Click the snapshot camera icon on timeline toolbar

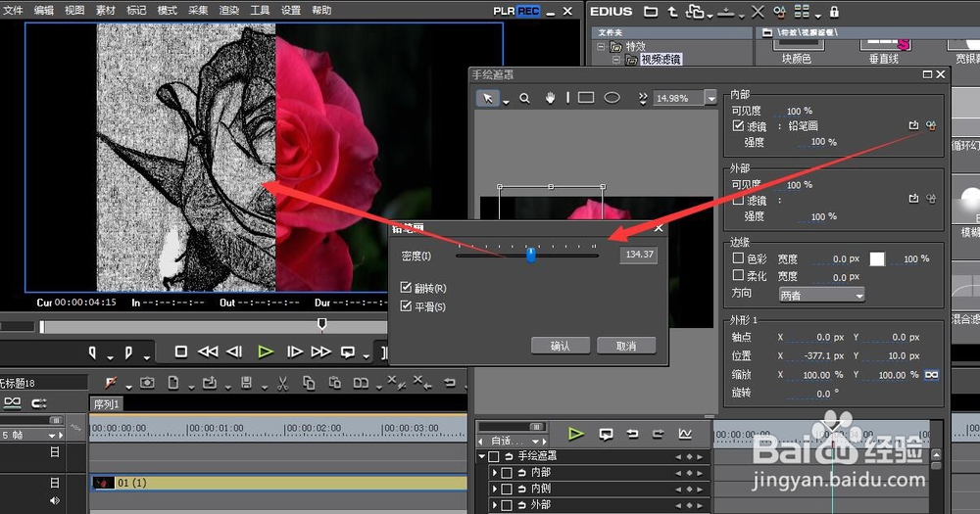(147, 382)
